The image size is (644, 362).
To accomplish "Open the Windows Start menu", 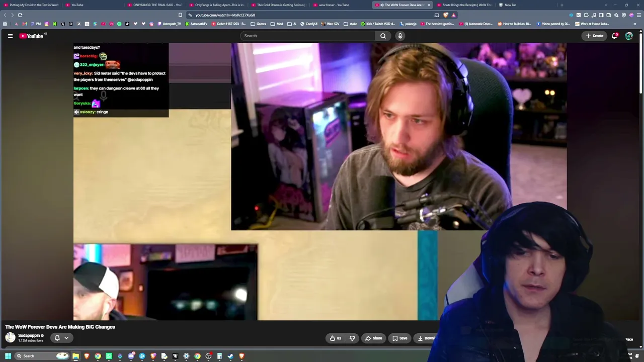I will [x=8, y=356].
